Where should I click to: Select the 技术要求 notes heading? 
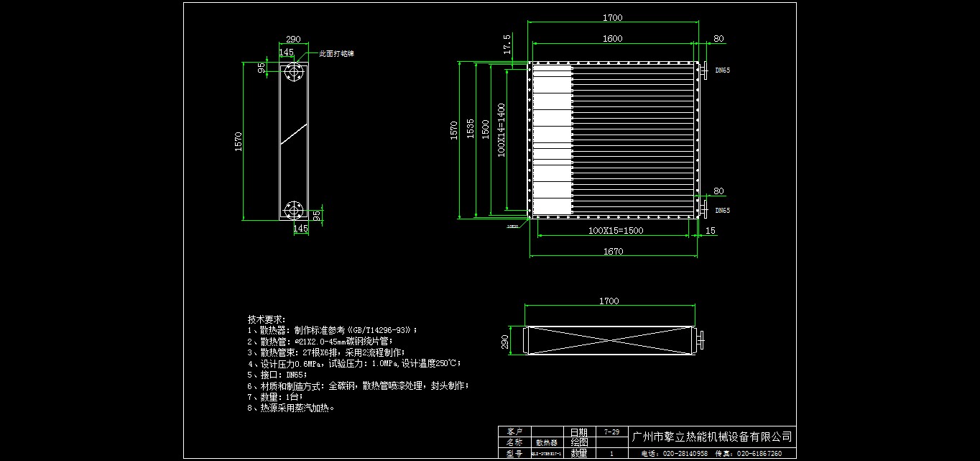pyautogui.click(x=267, y=319)
